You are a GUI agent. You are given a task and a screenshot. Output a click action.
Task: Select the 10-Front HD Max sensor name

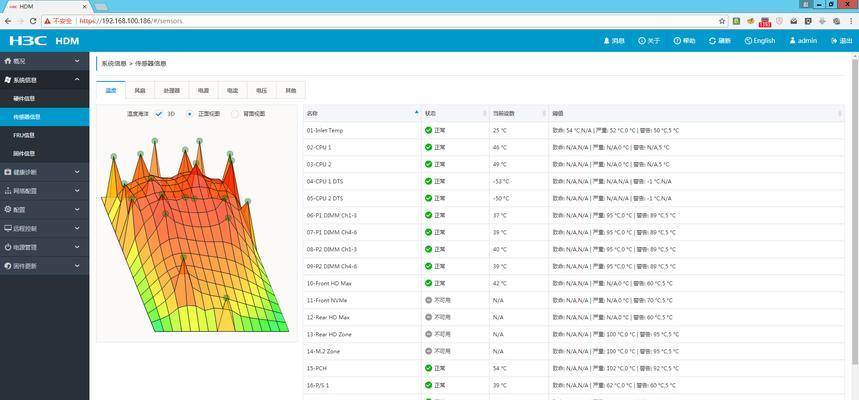tap(329, 283)
